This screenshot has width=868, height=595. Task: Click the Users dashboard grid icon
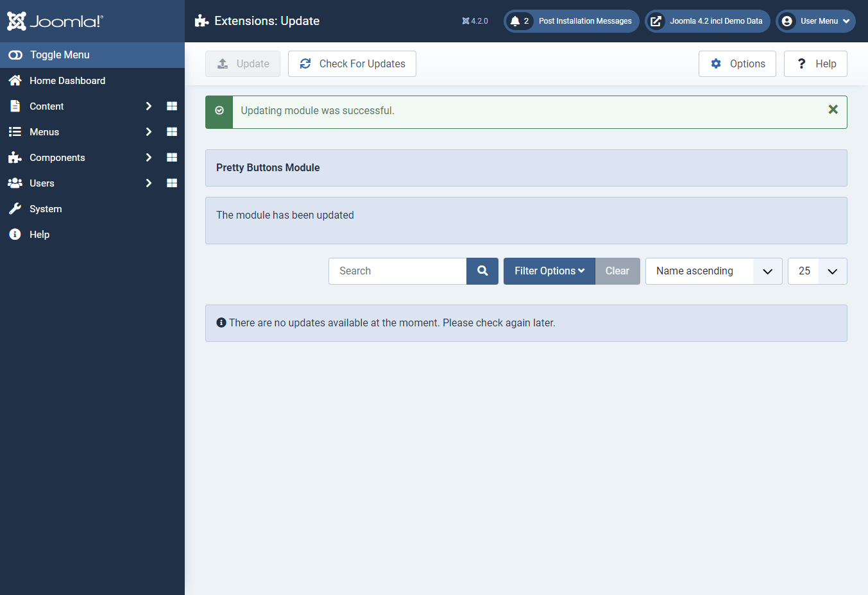tap(171, 183)
